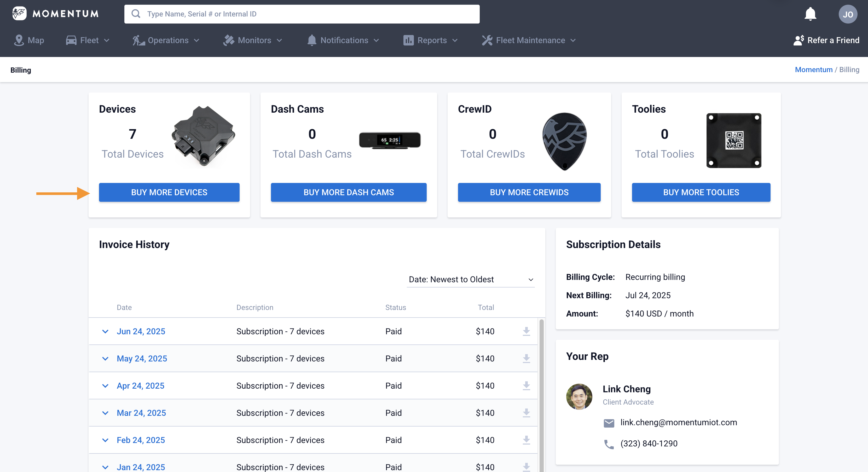Click the phone icon under Your Rep

point(609,444)
